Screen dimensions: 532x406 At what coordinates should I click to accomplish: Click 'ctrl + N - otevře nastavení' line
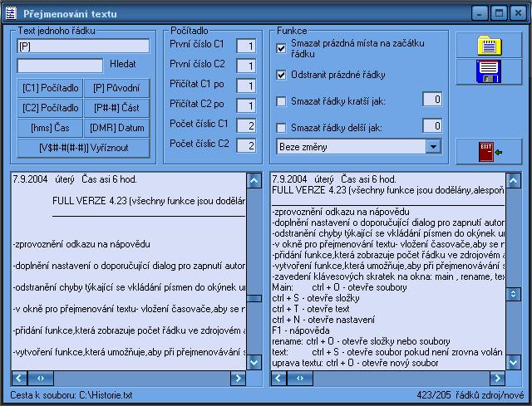pos(323,320)
